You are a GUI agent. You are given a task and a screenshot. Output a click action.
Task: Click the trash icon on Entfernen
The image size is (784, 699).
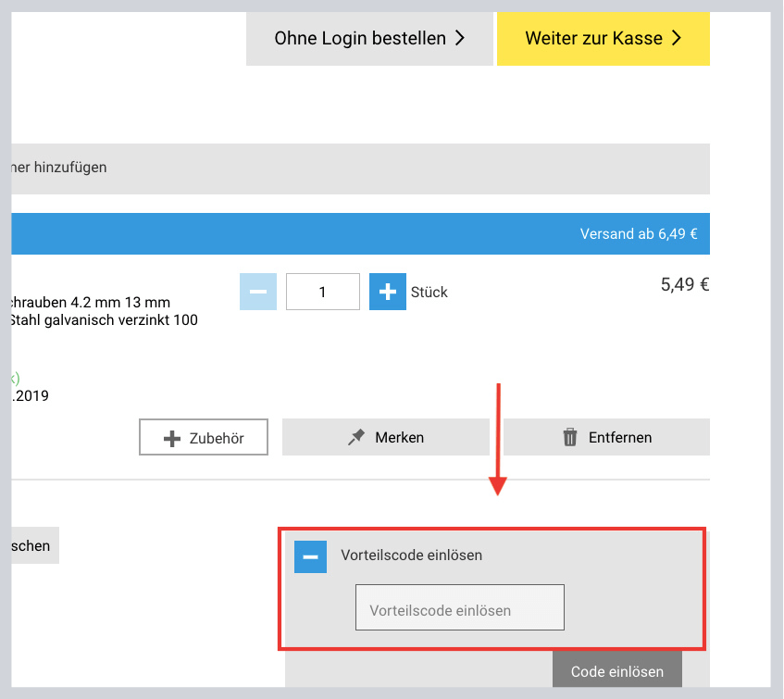(570, 437)
